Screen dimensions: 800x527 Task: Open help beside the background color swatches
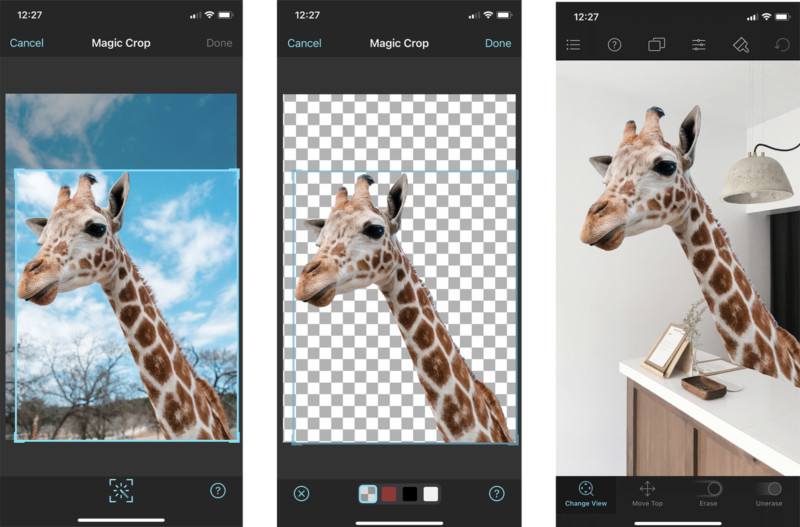[496, 493]
